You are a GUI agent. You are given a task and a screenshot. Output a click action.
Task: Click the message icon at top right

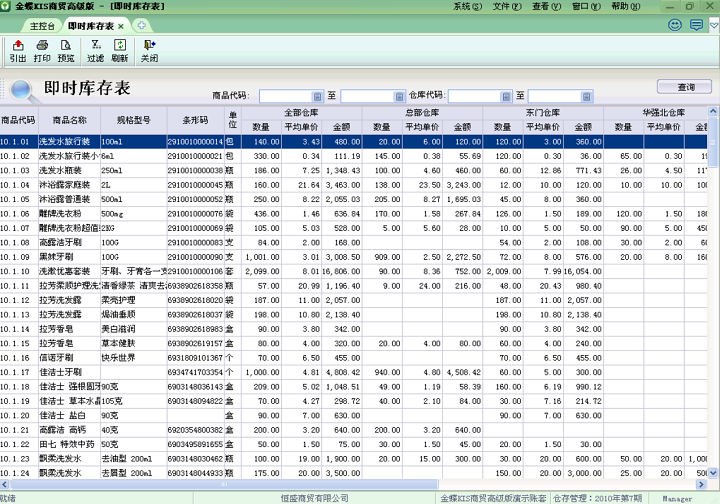[x=697, y=24]
